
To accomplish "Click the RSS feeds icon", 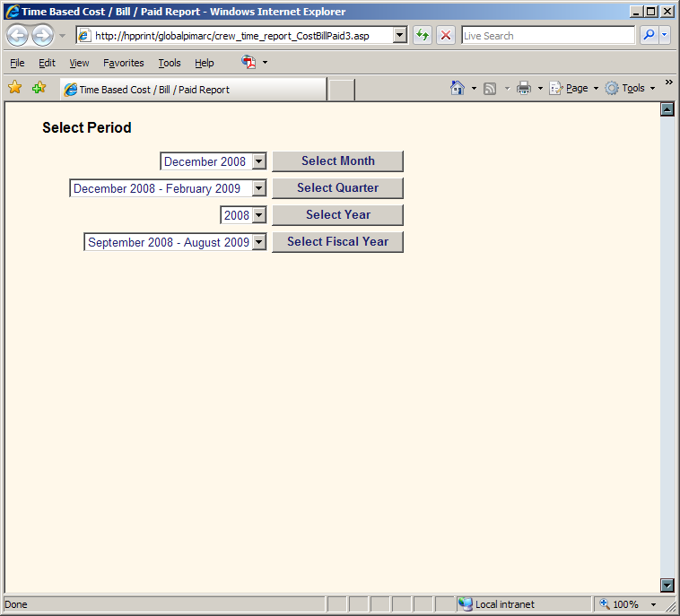I will pyautogui.click(x=490, y=88).
